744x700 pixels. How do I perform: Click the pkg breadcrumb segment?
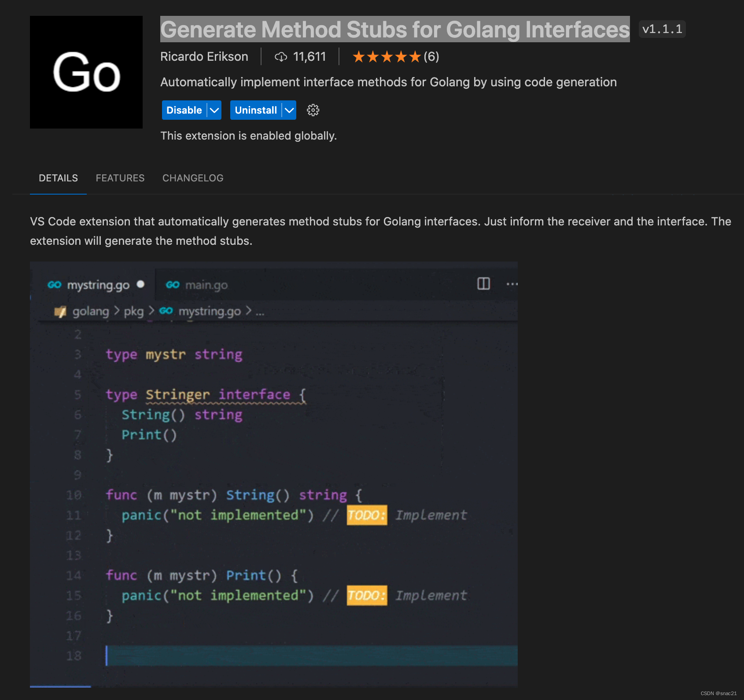tap(133, 312)
